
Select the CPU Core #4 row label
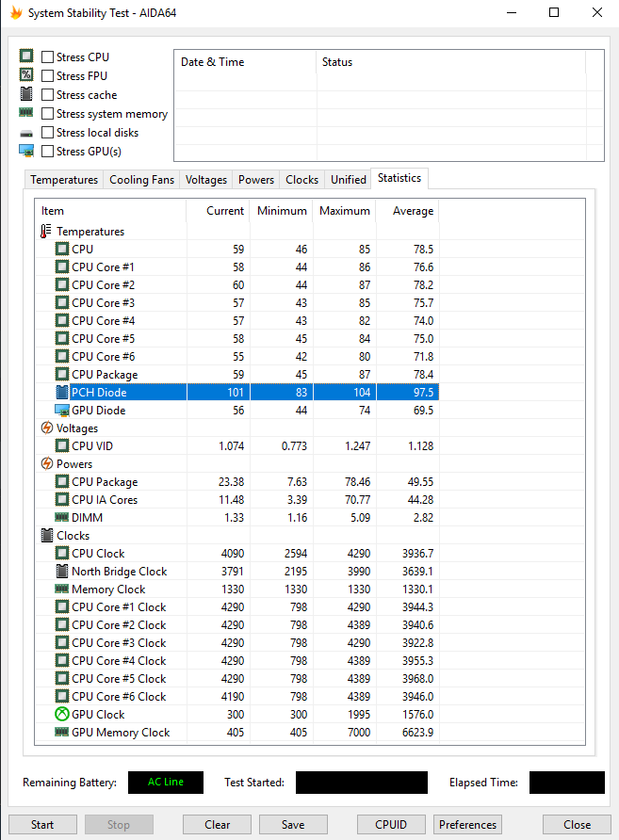coord(103,321)
